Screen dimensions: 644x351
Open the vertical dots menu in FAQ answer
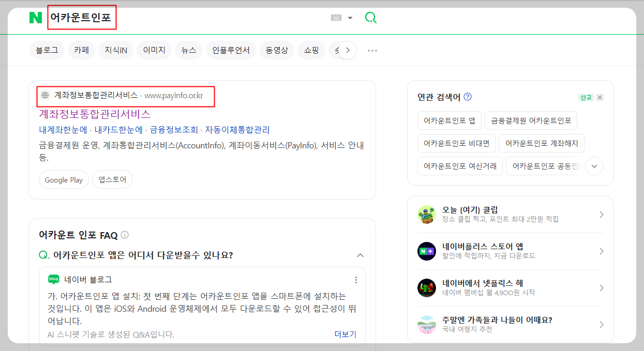point(356,280)
